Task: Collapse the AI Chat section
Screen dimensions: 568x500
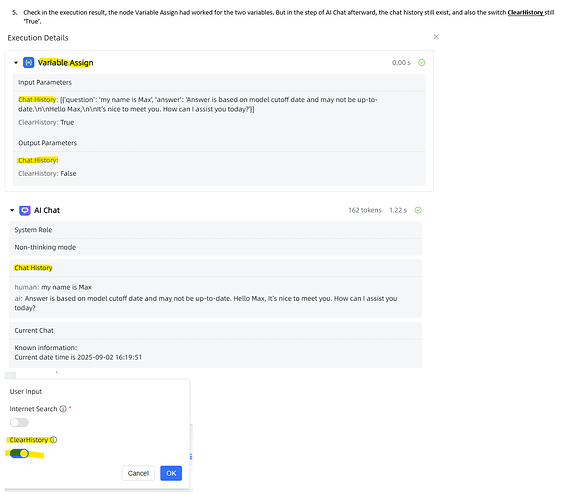Action: [12, 211]
